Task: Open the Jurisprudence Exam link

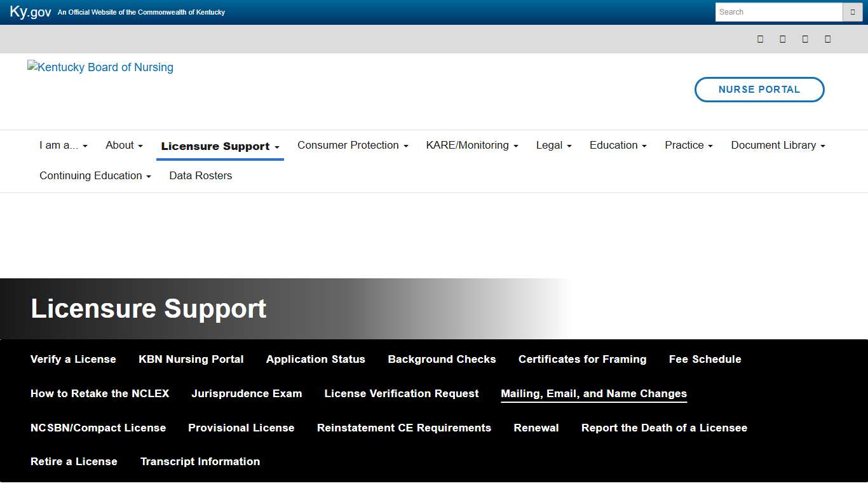Action: (247, 394)
